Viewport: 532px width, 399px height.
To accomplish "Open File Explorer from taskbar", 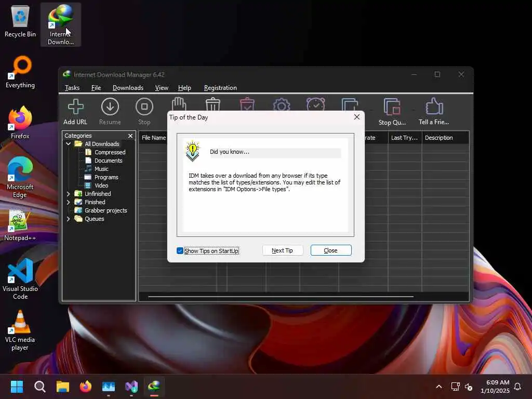I will [x=63, y=387].
